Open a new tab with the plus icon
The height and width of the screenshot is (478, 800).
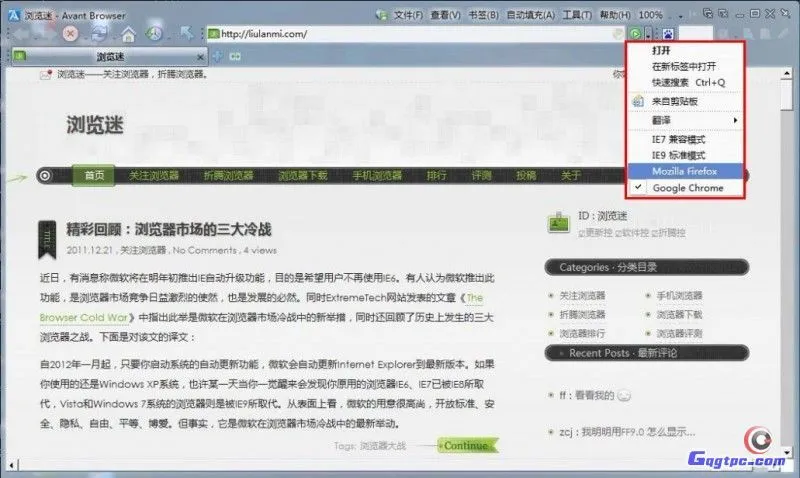[x=218, y=56]
